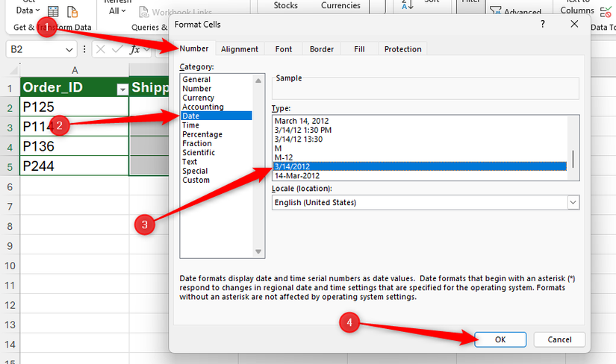Click the three-dot formula bar handle

(84, 49)
